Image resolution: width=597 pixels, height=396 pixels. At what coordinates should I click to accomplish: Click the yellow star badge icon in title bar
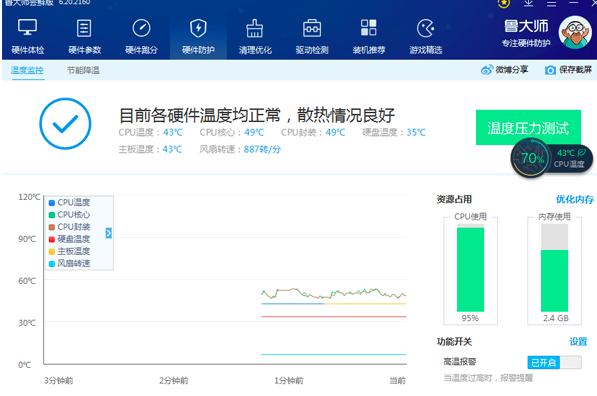pyautogui.click(x=504, y=3)
